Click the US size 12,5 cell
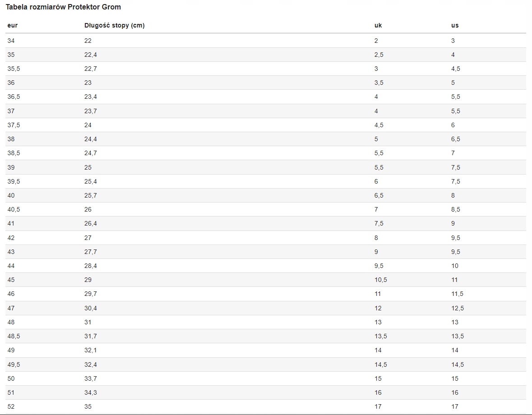 458,308
